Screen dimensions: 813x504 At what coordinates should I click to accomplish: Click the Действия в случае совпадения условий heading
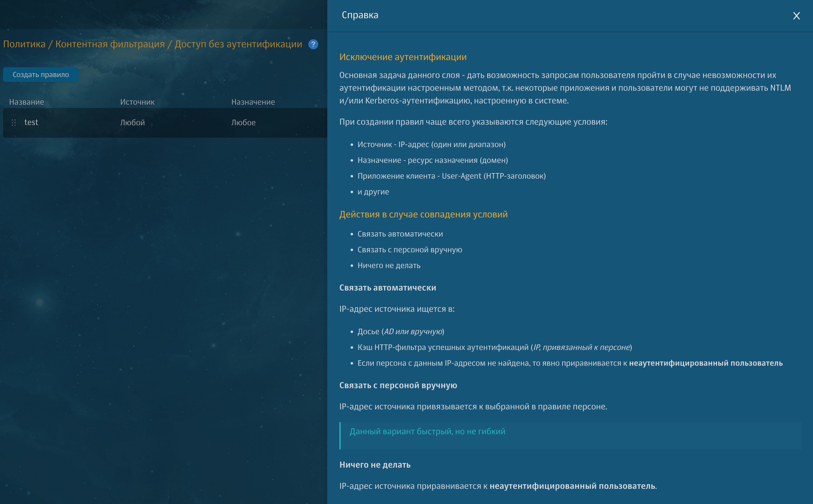tap(423, 214)
